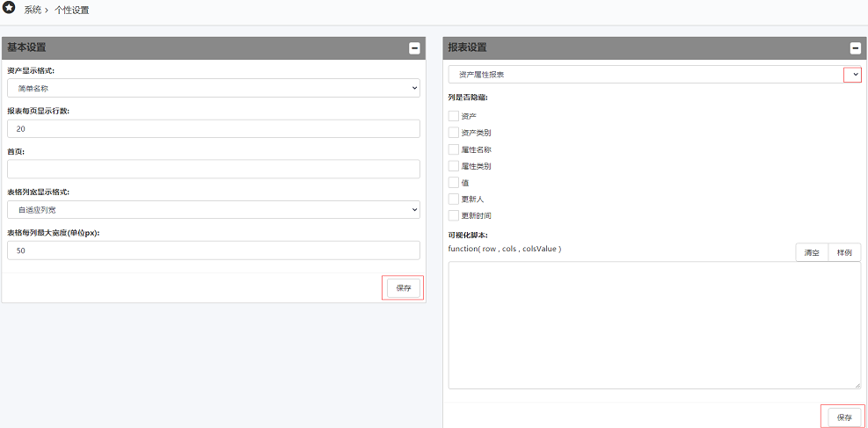The image size is (868, 428).
Task: Click the 清空 button above the script
Action: pyautogui.click(x=812, y=252)
